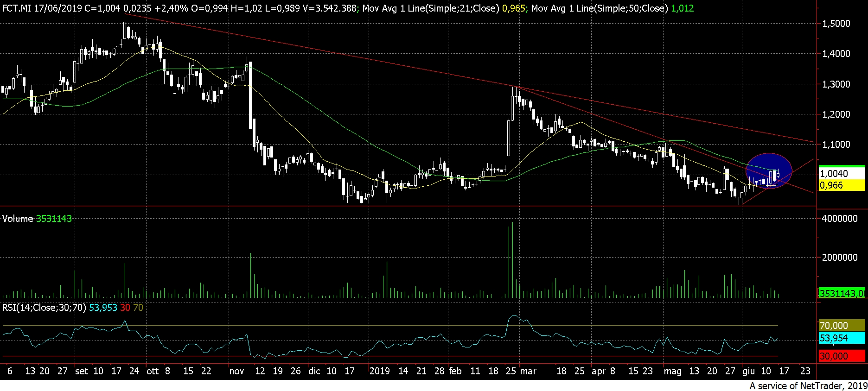The width and height of the screenshot is (868, 391).
Task: Click the 'apr' month label on time axis
Action: pos(599,371)
